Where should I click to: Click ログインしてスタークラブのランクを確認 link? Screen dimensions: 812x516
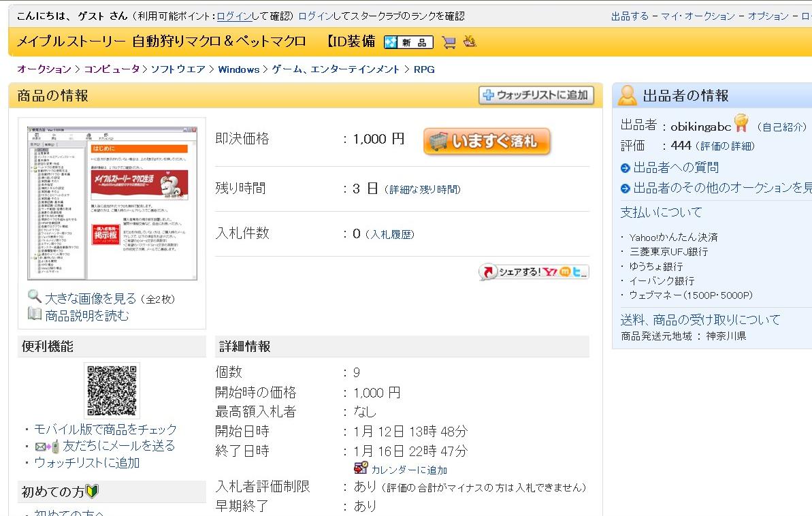382,16
